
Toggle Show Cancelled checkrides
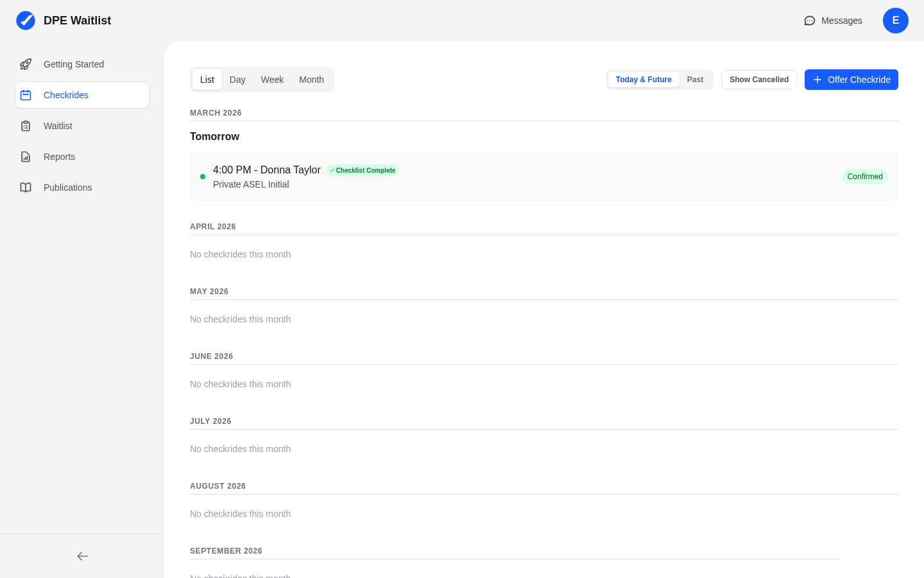point(758,80)
